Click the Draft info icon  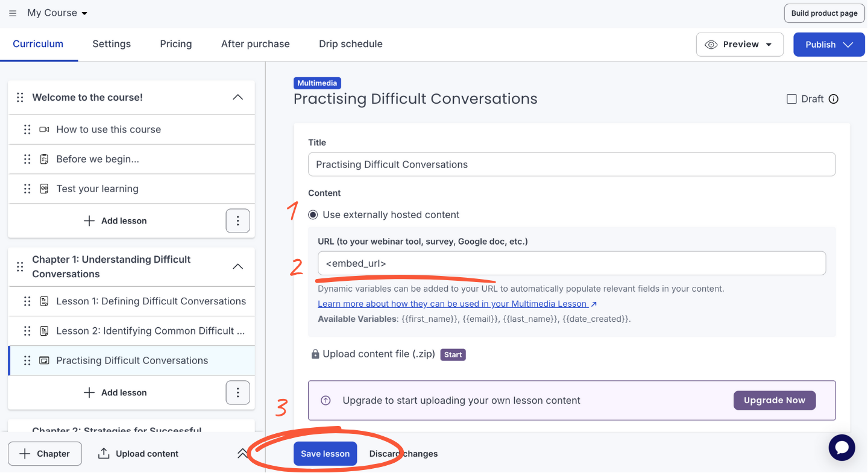834,99
